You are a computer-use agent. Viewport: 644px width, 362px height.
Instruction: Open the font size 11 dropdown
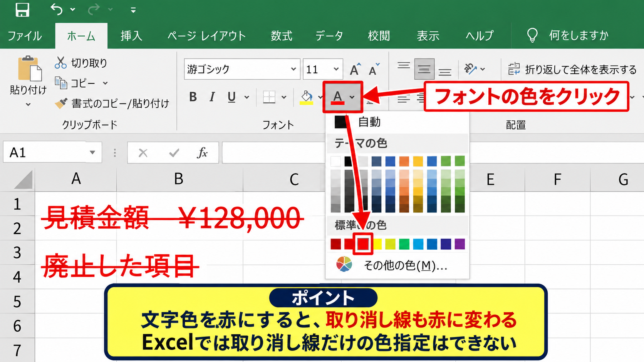click(x=336, y=69)
